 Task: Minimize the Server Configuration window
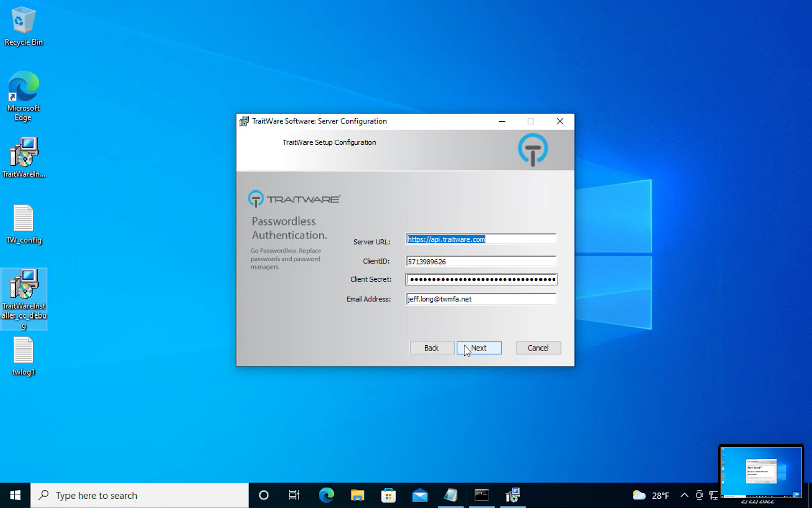tap(502, 121)
